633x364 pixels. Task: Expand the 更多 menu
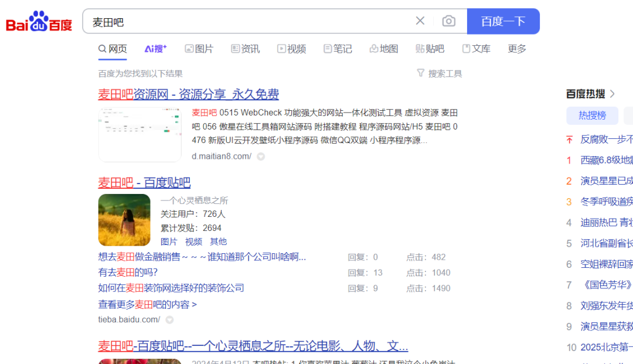point(517,49)
